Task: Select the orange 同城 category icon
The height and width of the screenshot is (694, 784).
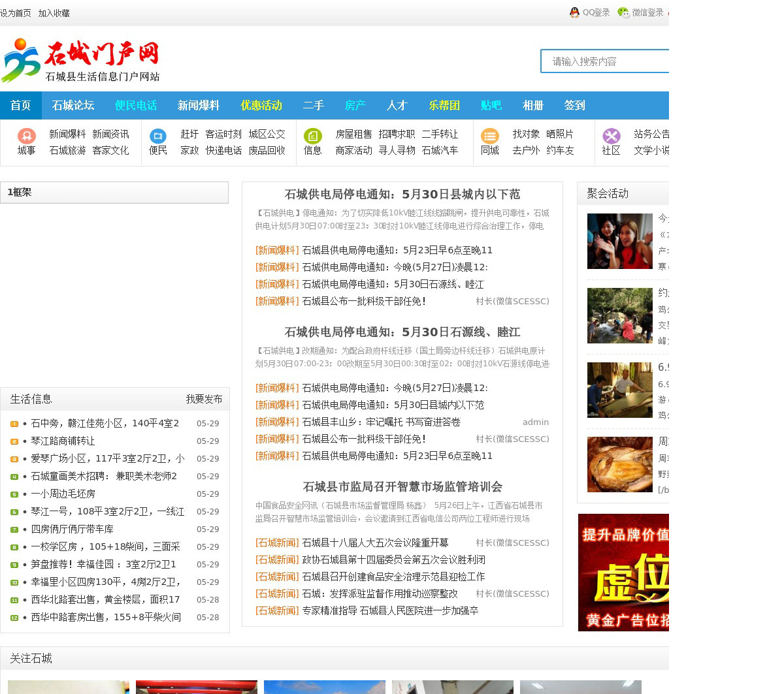Action: (489, 136)
